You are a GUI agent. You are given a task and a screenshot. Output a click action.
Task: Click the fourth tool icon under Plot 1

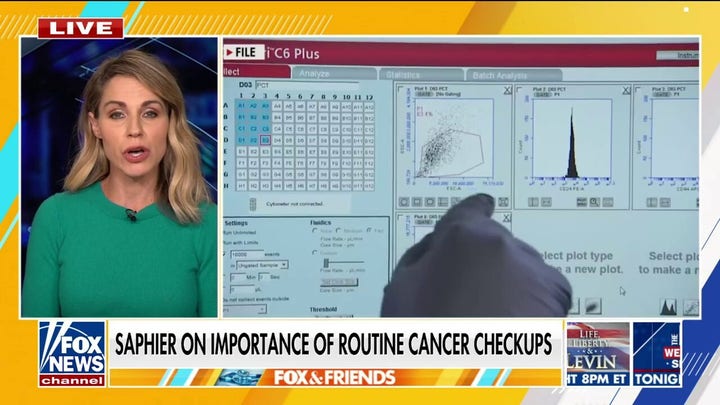click(x=443, y=202)
